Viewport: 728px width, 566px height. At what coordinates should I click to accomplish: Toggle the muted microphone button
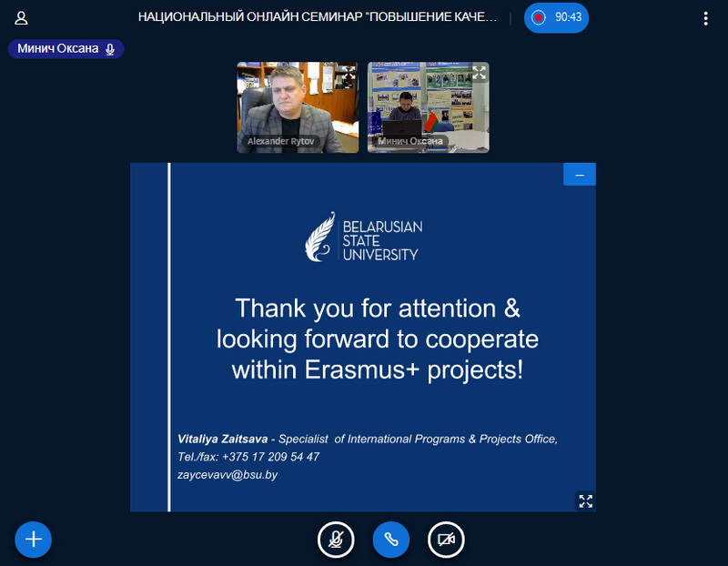(x=336, y=540)
